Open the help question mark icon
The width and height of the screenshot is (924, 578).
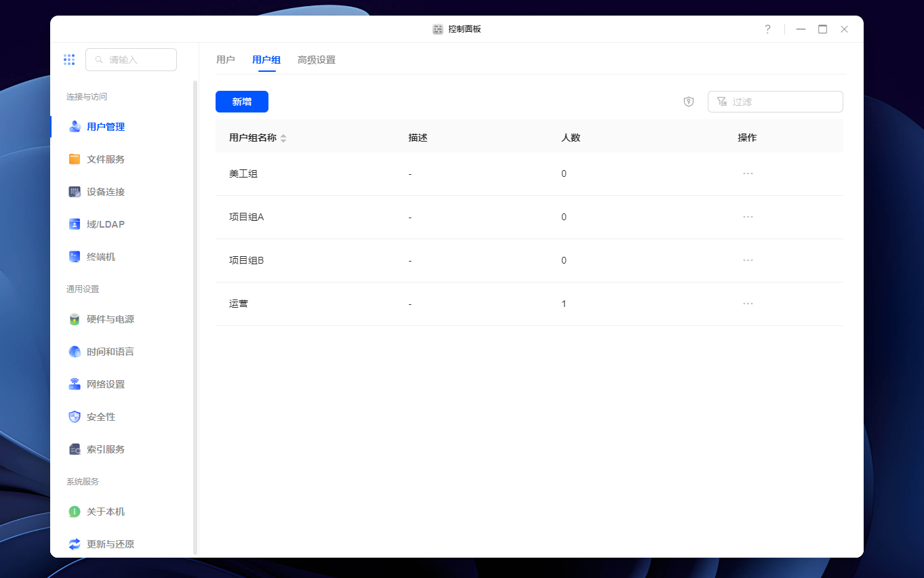click(767, 29)
